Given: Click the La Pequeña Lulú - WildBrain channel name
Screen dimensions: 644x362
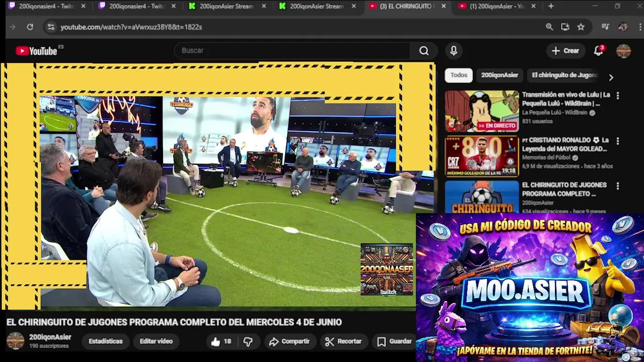Looking at the screenshot, I should [554, 113].
